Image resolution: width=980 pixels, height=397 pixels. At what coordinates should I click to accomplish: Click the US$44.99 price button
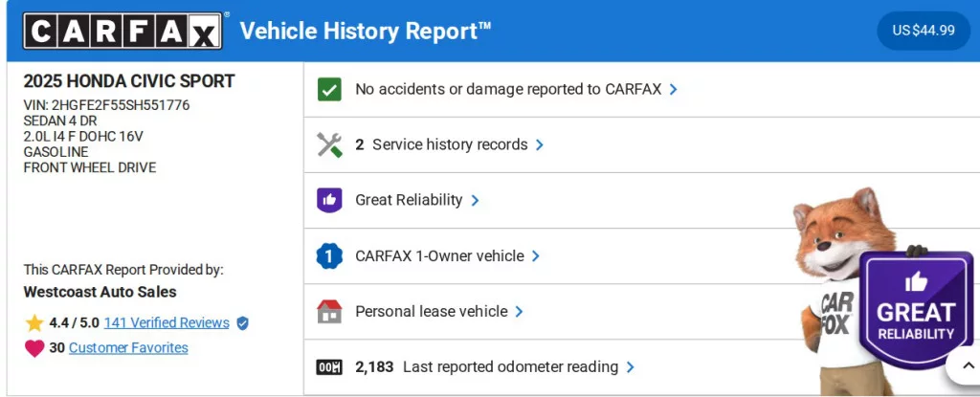point(924,31)
